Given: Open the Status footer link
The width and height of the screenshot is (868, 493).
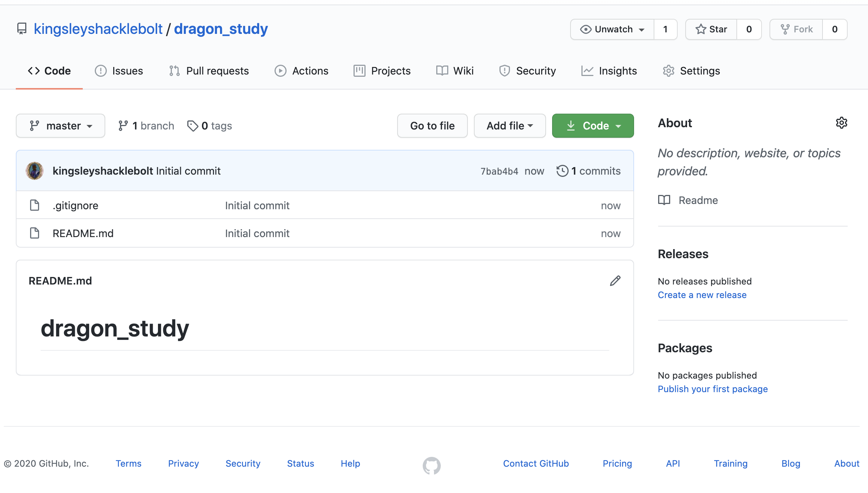Looking at the screenshot, I should click(x=300, y=464).
